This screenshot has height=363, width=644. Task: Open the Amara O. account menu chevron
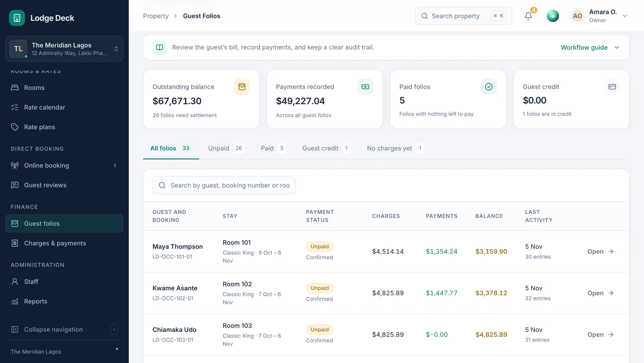click(625, 16)
